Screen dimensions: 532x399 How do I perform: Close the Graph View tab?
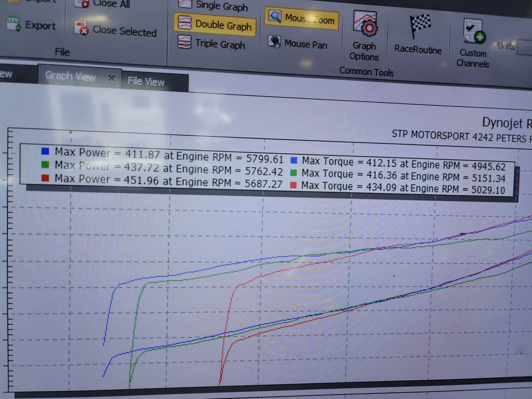111,78
